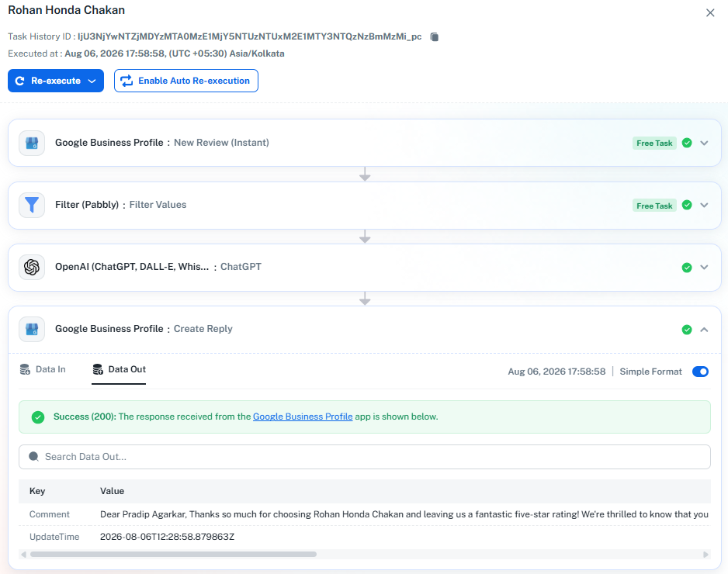Click the success checkmark icon in the green banner
This screenshot has height=574, width=728.
(38, 417)
